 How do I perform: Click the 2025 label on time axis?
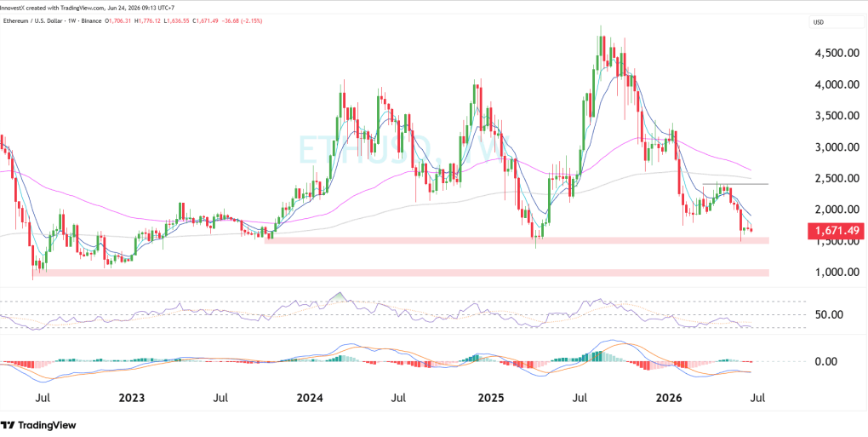click(491, 398)
